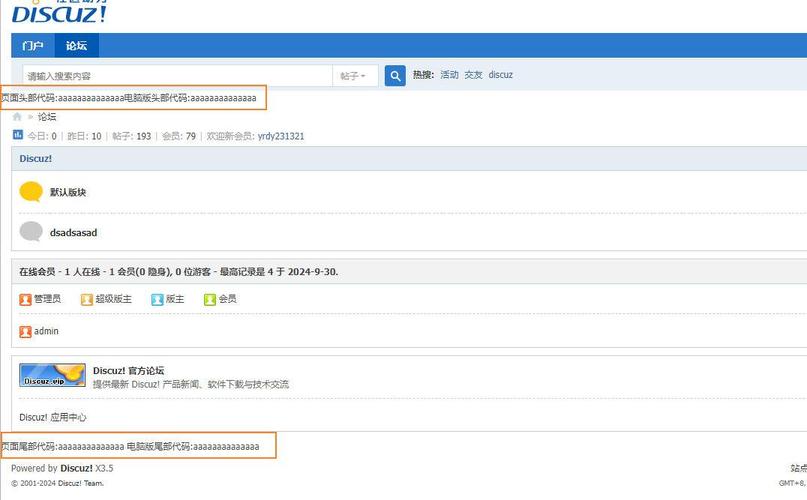Open hot search term 活动
The image size is (807, 500).
click(449, 75)
